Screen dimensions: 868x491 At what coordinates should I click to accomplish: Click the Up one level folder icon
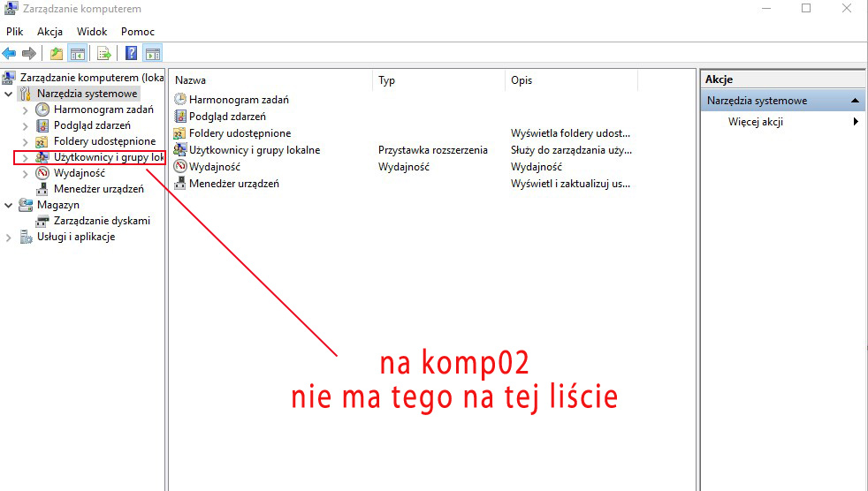coord(57,54)
